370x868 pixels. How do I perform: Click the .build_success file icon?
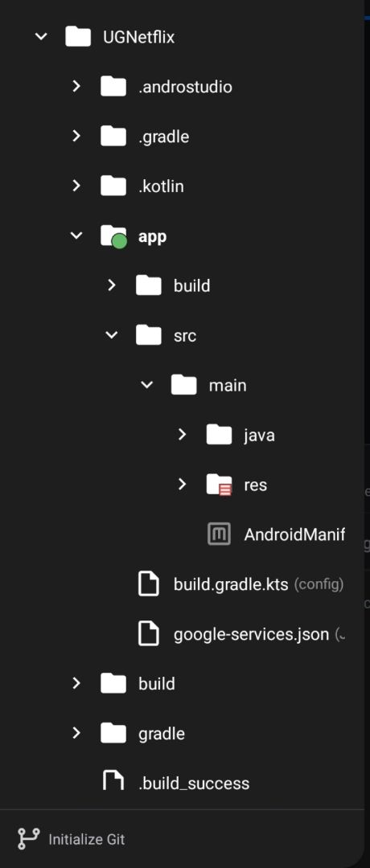pyautogui.click(x=113, y=783)
